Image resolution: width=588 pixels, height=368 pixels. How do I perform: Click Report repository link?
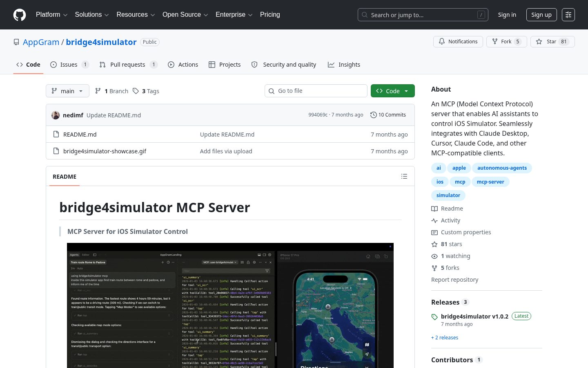click(x=454, y=280)
